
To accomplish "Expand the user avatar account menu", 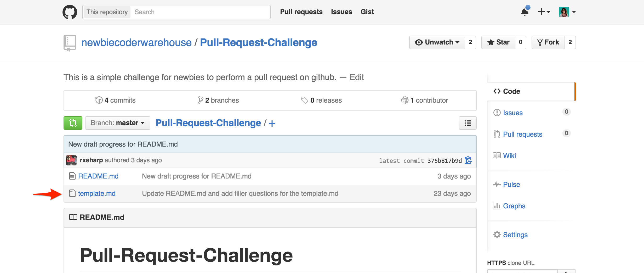I will click(x=567, y=12).
